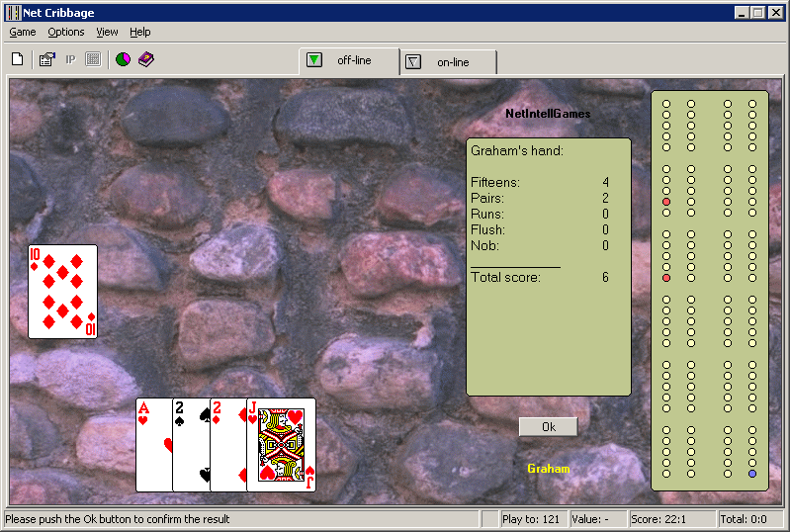Screen dimensions: 790x532
Task: Click the lower red peg on the board
Action: [666, 278]
